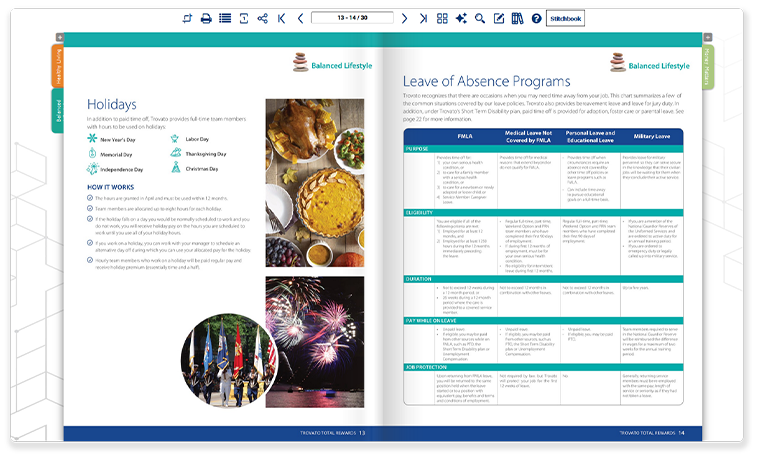Image resolution: width=761 pixels, height=462 pixels.
Task: Click Military Leave column header
Action: pyautogui.click(x=651, y=136)
